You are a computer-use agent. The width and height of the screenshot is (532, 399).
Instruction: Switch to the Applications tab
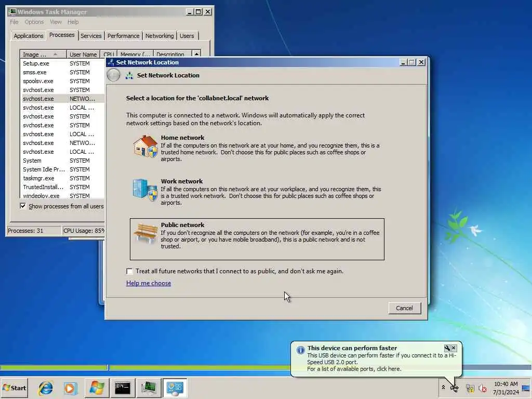(x=29, y=36)
